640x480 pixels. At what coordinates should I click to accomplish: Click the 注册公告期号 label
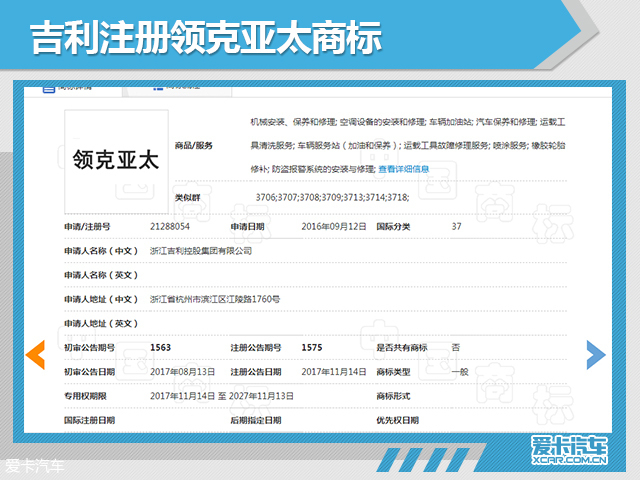(256, 348)
